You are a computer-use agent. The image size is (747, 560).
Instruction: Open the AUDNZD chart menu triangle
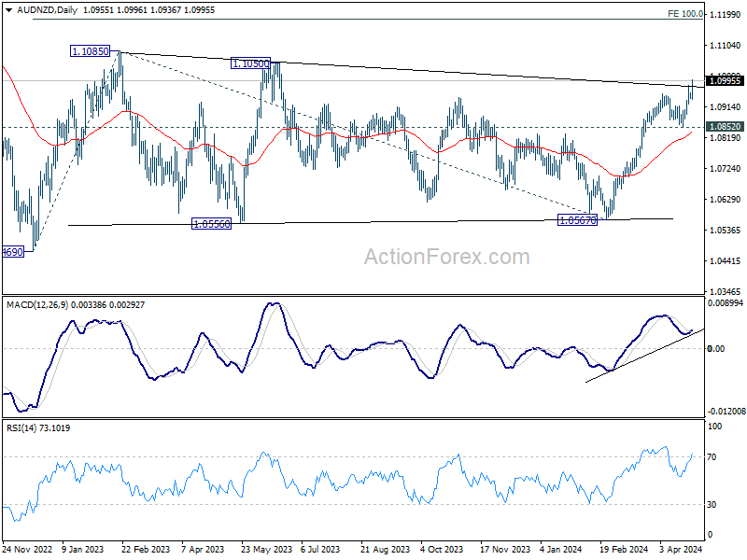(8, 10)
